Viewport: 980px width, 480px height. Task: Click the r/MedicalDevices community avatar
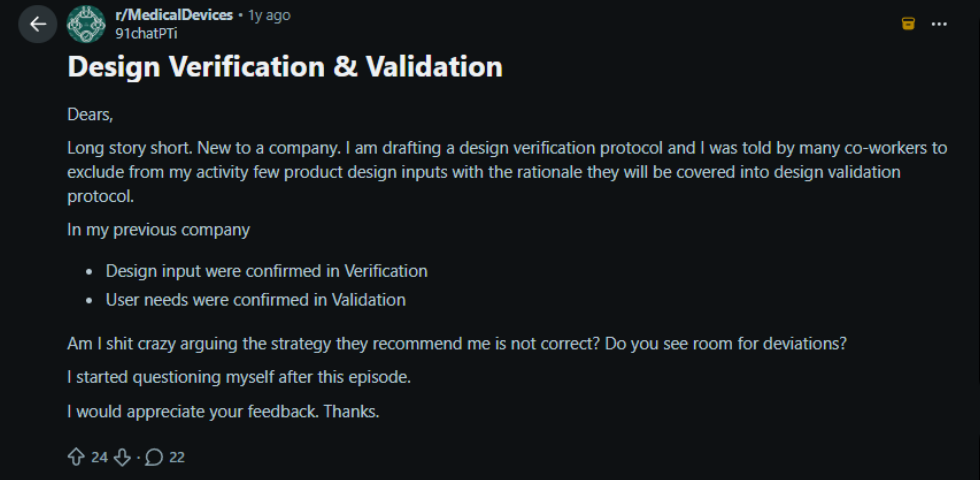click(86, 24)
